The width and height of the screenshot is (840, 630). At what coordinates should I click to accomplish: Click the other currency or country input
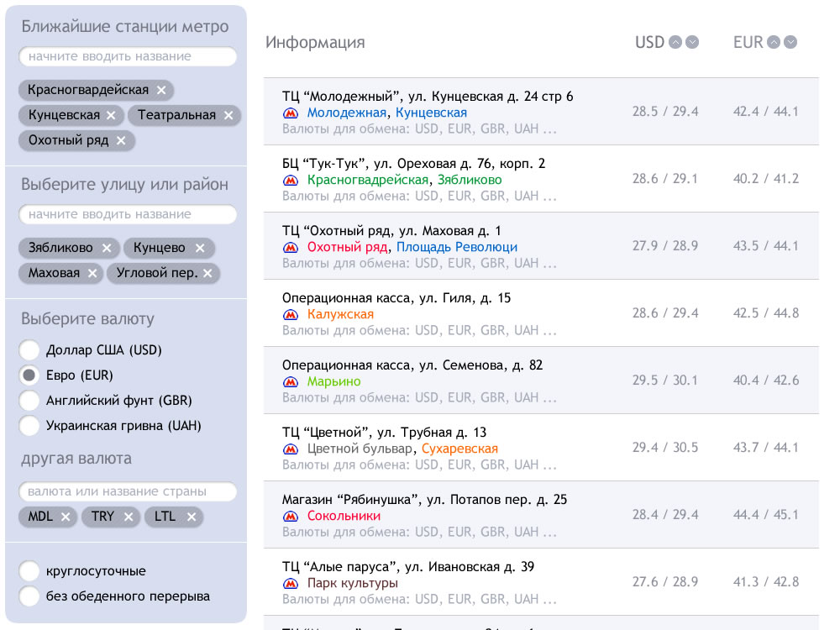pyautogui.click(x=128, y=491)
